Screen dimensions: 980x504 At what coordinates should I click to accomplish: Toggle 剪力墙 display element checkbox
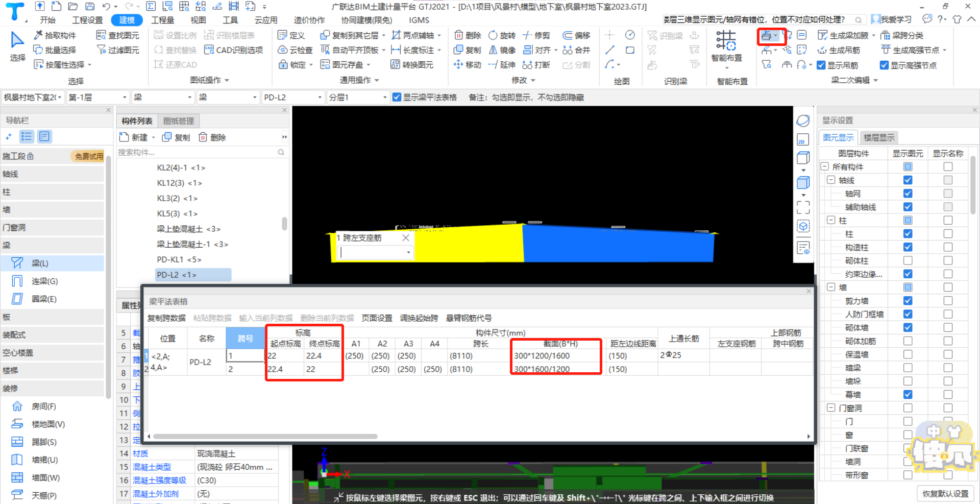click(x=908, y=301)
